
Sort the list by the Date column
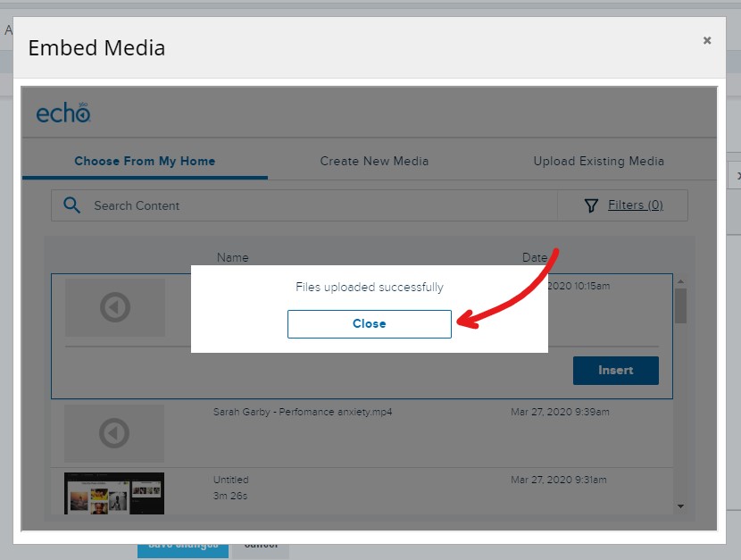[x=534, y=257]
